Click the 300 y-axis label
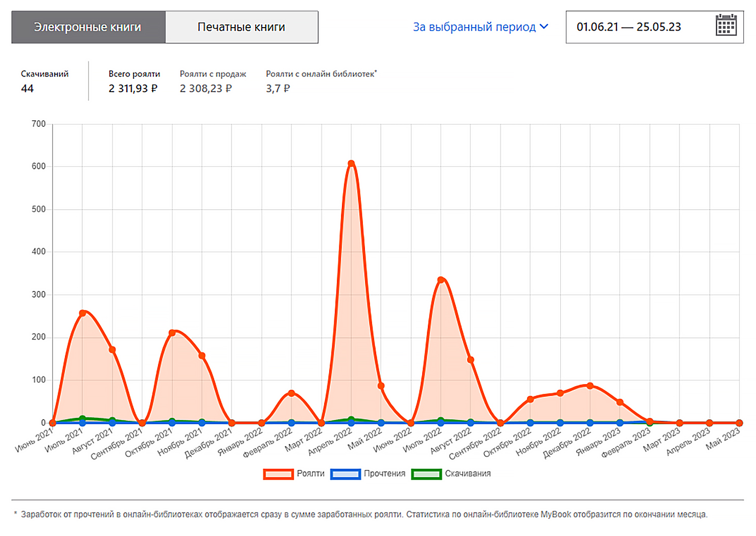756x536 pixels. [38, 295]
